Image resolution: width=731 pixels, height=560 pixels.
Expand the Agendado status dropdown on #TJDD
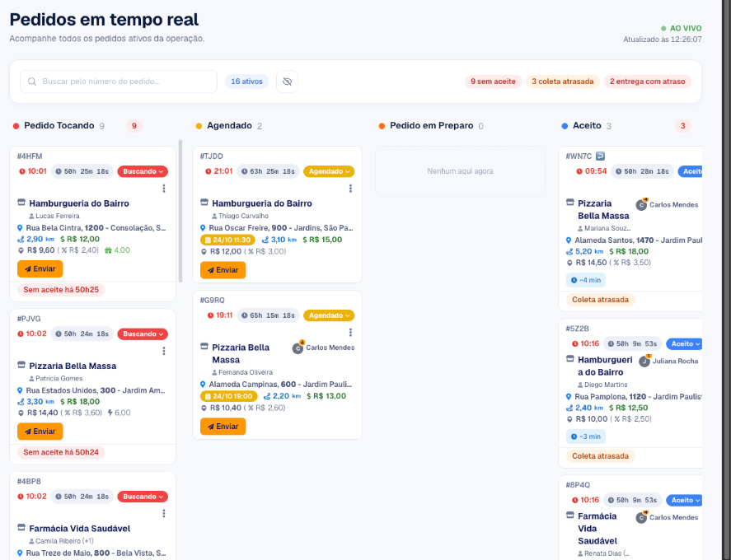click(x=329, y=171)
